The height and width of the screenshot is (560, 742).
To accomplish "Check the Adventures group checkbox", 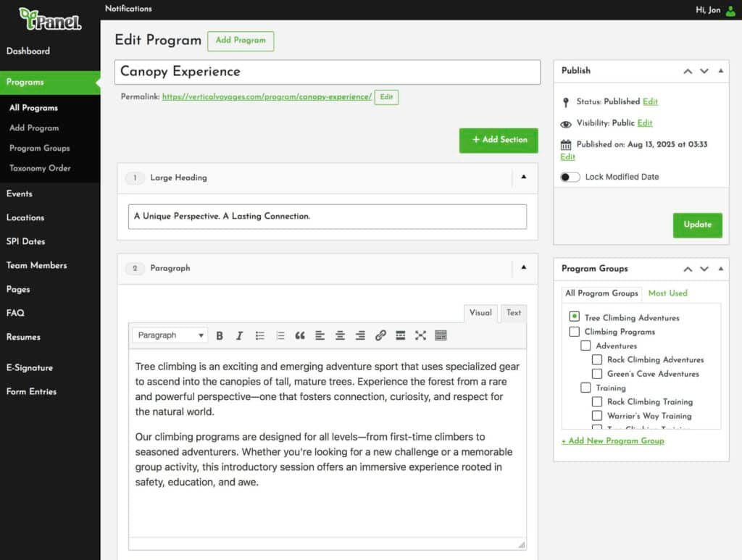I will 585,346.
